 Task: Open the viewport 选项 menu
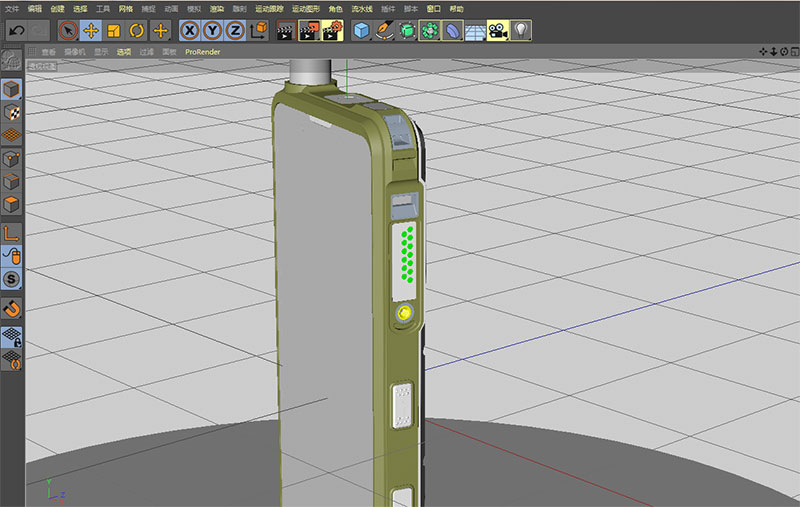point(124,52)
